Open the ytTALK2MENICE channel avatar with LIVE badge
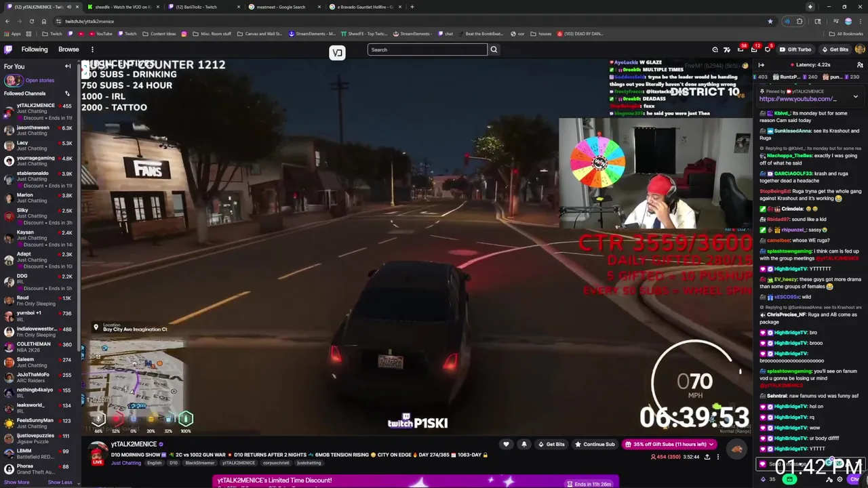Screen dimensions: 868x488 (x=98, y=453)
